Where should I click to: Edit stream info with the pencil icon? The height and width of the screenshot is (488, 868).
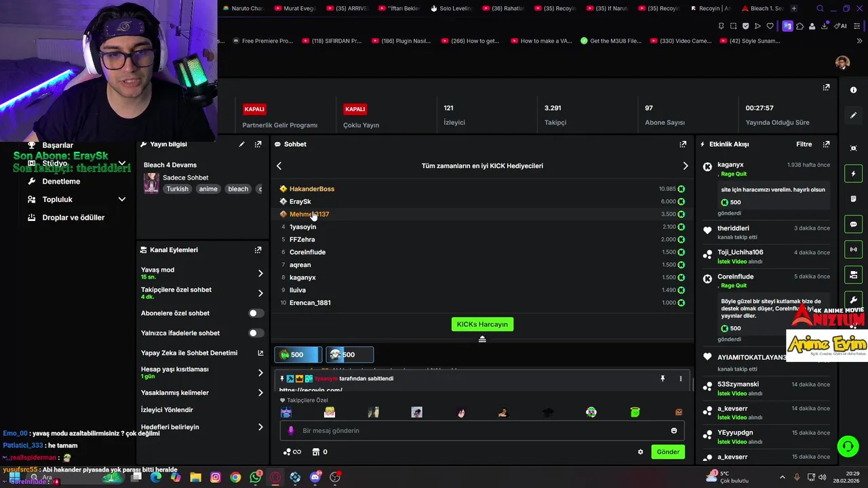tap(241, 144)
